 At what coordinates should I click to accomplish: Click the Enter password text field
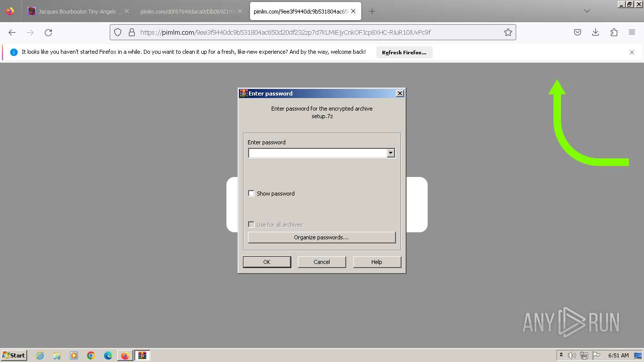point(317,153)
